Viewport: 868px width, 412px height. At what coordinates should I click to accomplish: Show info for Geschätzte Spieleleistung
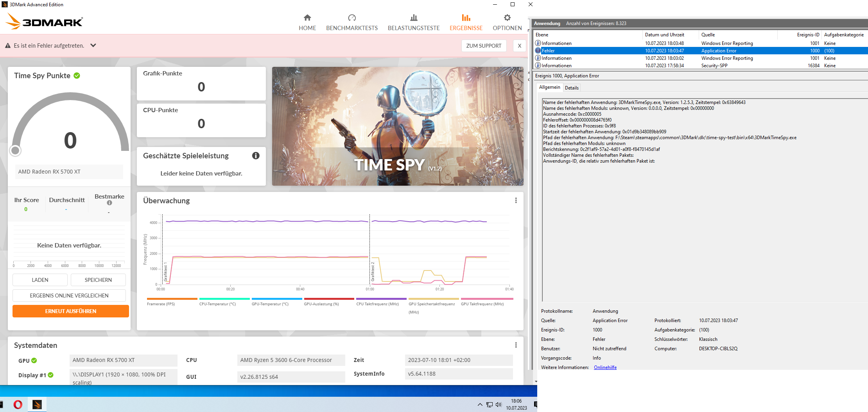(256, 156)
